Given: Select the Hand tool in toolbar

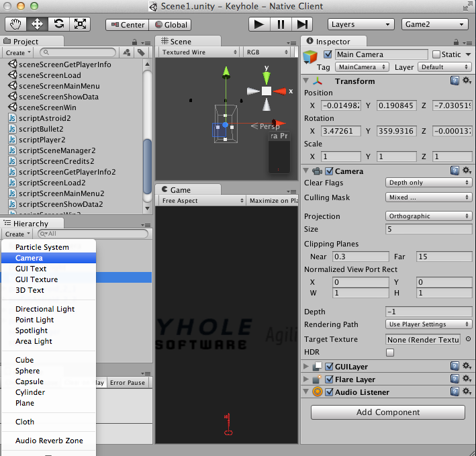Looking at the screenshot, I should pyautogui.click(x=16, y=24).
